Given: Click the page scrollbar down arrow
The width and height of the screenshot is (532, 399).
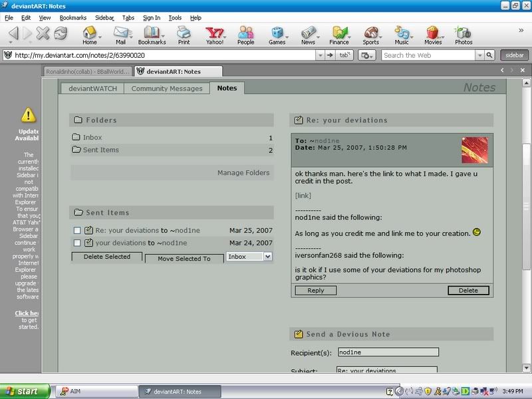Looking at the screenshot, I should [526, 368].
